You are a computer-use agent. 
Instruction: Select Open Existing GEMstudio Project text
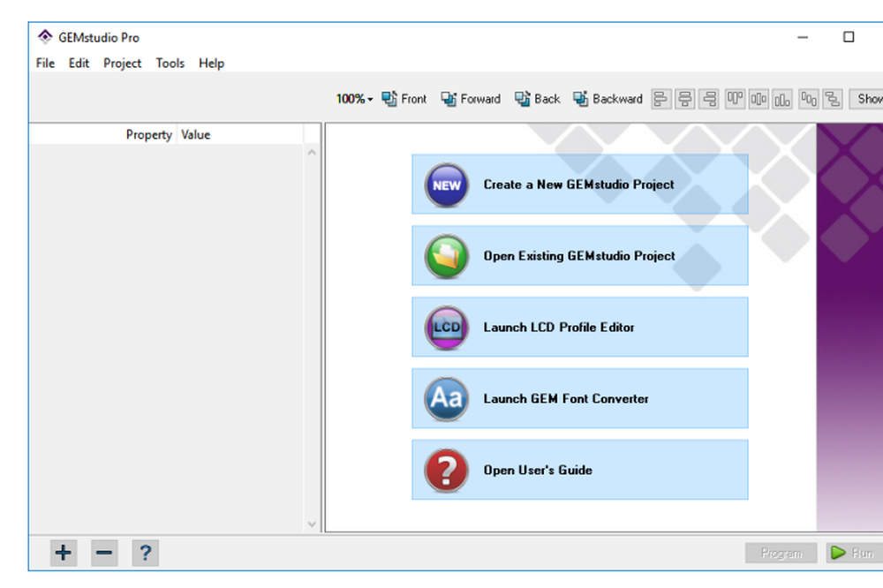(x=579, y=256)
